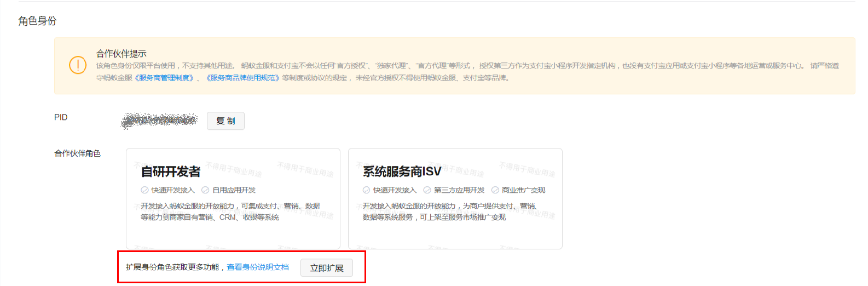Image resolution: width=868 pixels, height=286 pixels.
Task: Click the 合作伙伴角色 label
Action: tap(77, 153)
